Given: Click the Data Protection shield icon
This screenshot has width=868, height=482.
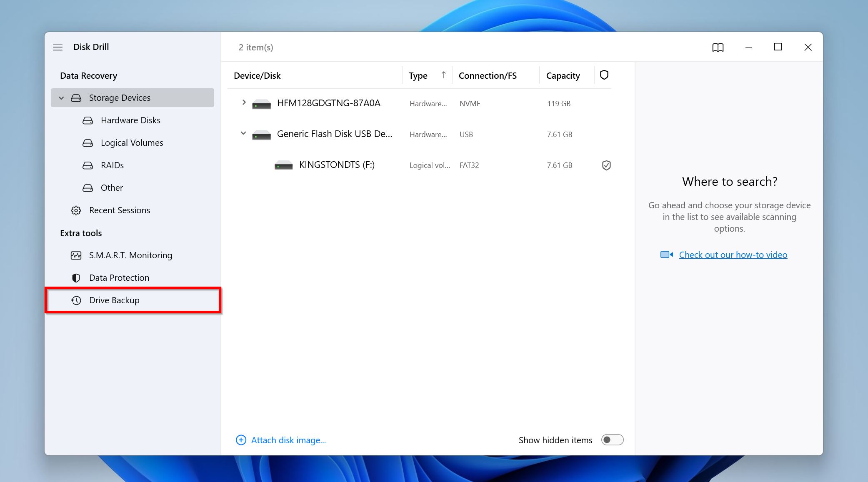Looking at the screenshot, I should pos(76,278).
